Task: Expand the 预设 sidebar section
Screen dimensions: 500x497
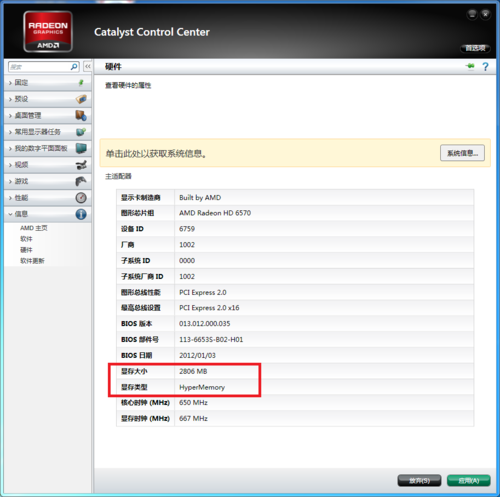Action: [48, 99]
